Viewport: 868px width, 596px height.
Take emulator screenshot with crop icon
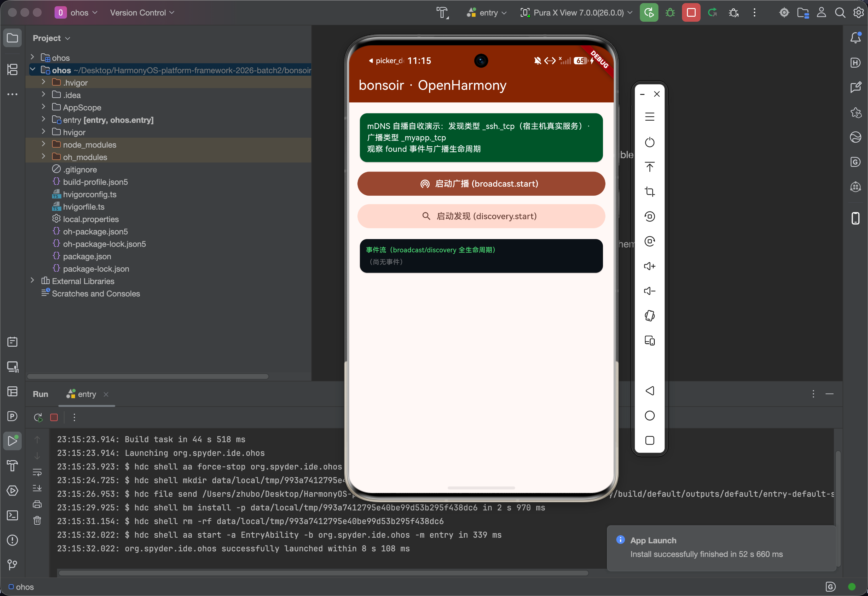click(649, 192)
